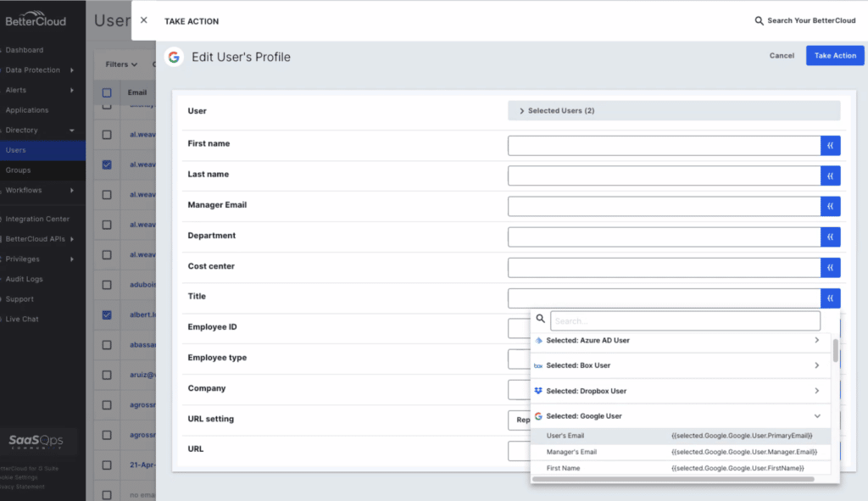This screenshot has width=868, height=501.
Task: Open Groups under Directory
Action: pos(19,170)
